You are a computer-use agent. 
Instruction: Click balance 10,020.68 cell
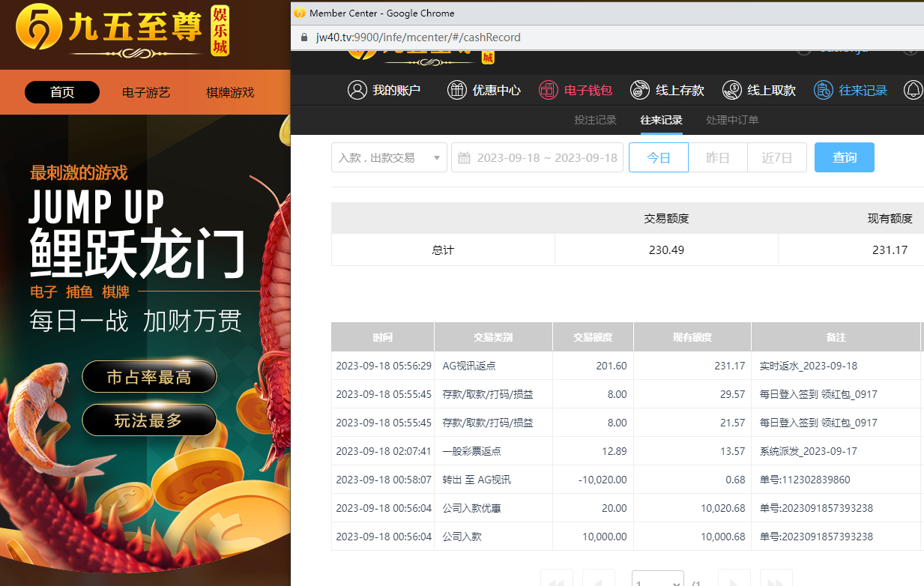click(x=723, y=508)
